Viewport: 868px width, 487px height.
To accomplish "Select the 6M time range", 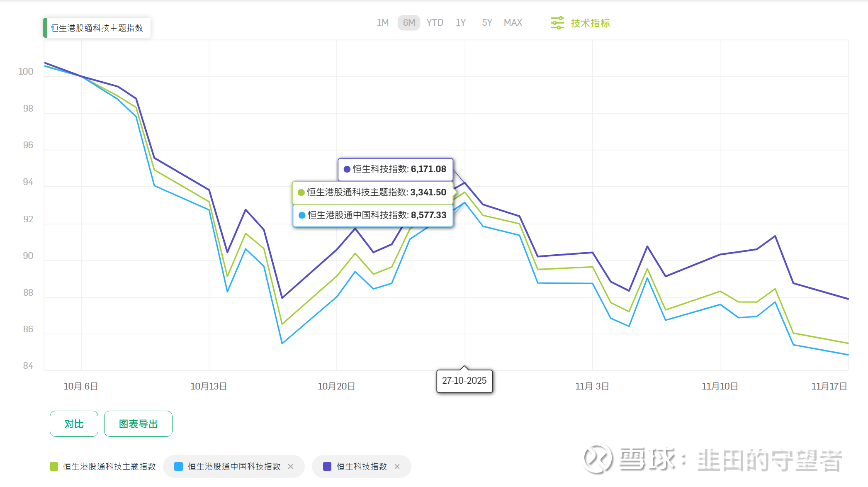I will [409, 23].
